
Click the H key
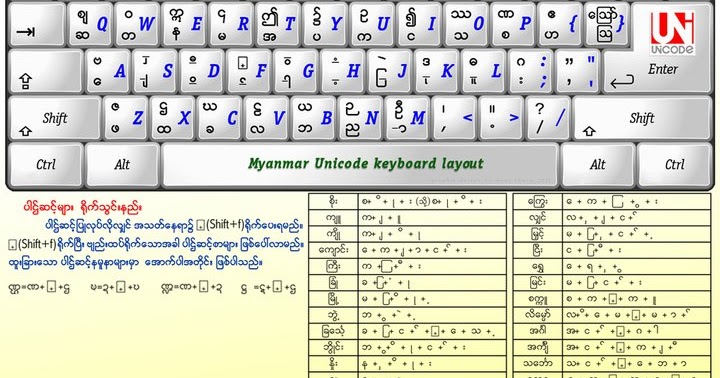pos(343,72)
